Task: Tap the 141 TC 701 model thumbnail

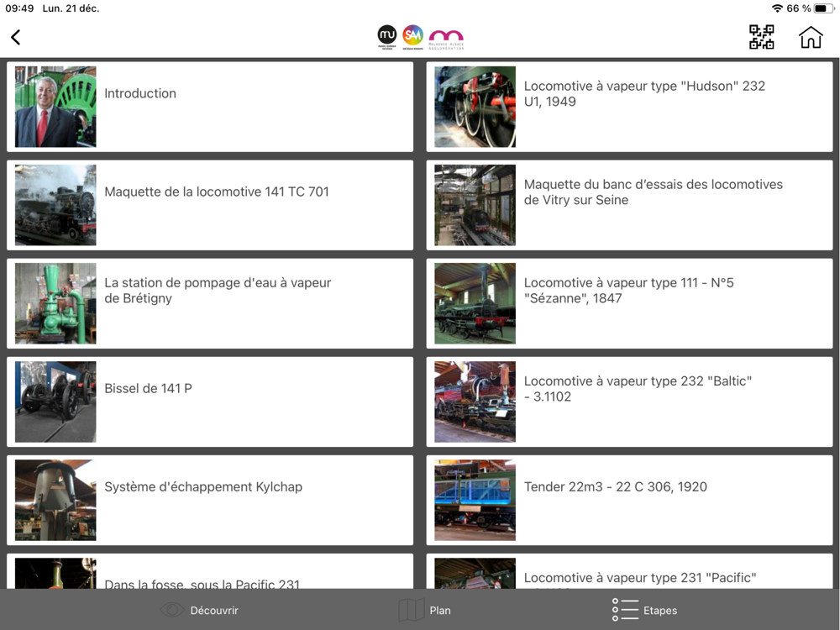Action: [x=55, y=205]
